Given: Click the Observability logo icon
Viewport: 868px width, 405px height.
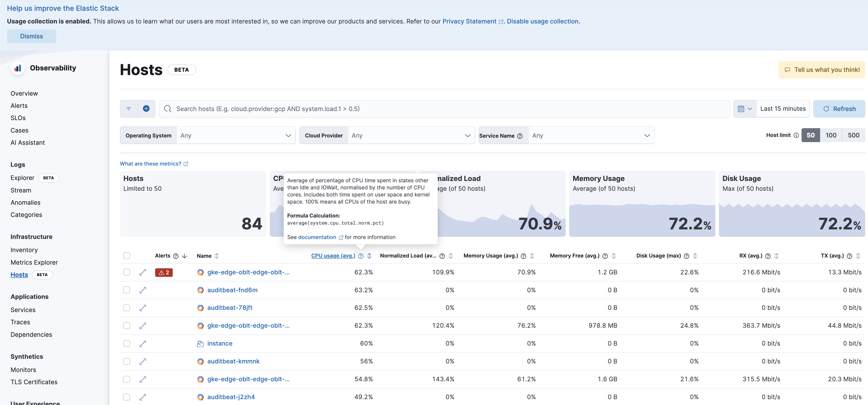Looking at the screenshot, I should click(x=18, y=68).
